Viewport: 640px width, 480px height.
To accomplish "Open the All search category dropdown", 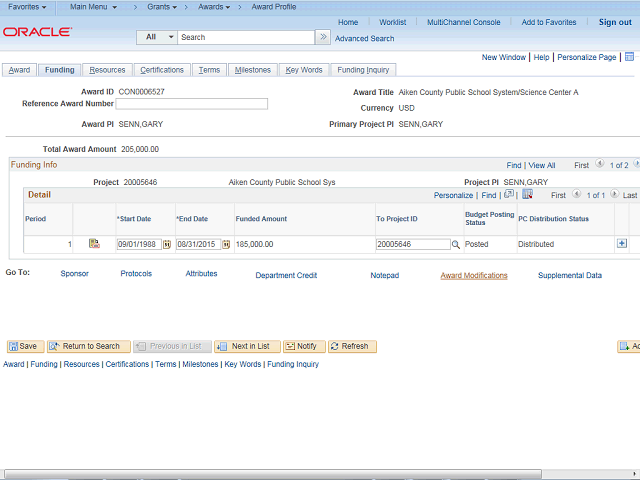I will tap(157, 37).
